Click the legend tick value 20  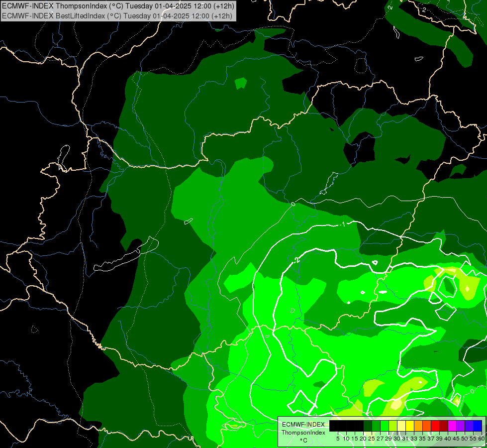pos(363,439)
